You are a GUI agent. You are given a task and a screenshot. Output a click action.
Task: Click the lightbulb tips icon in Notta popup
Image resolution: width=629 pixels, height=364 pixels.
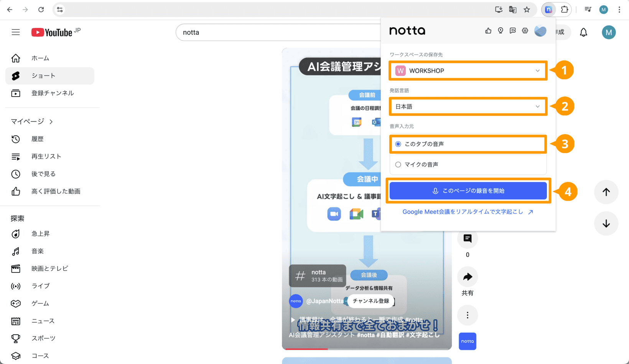coord(501,31)
